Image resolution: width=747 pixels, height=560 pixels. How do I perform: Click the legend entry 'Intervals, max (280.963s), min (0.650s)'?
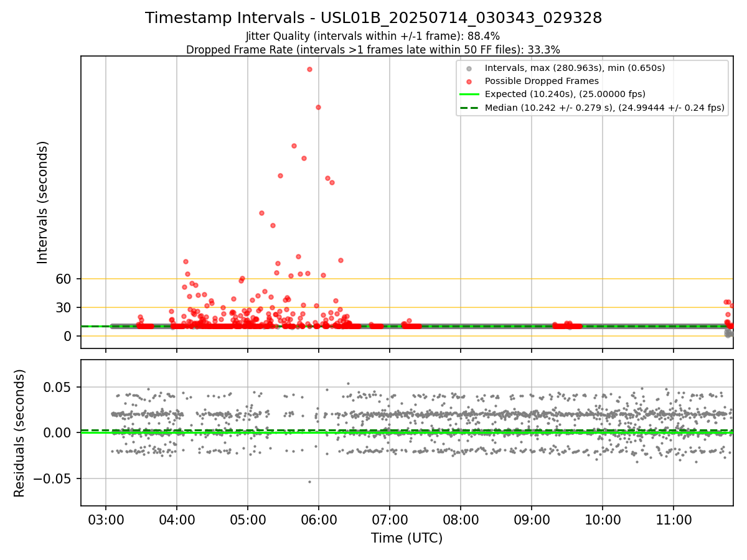[575, 68]
